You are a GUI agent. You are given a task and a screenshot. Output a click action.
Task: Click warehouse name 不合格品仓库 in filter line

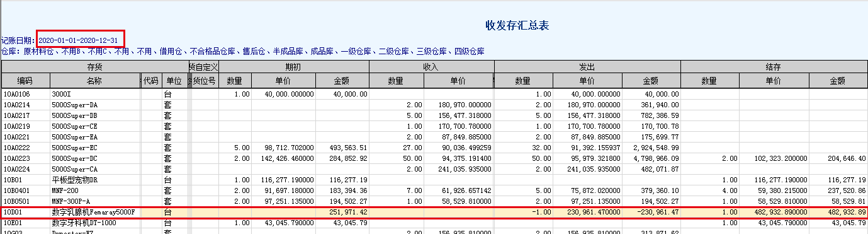coord(213,51)
